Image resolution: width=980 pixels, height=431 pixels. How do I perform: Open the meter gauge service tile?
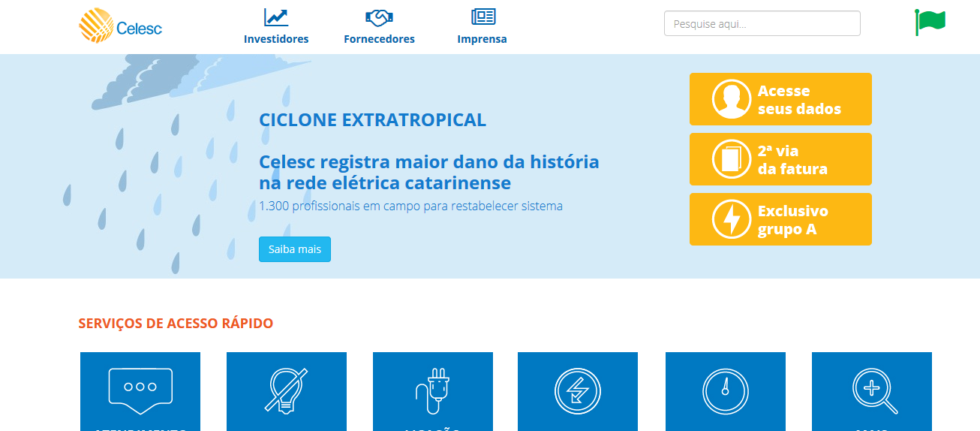(726, 391)
